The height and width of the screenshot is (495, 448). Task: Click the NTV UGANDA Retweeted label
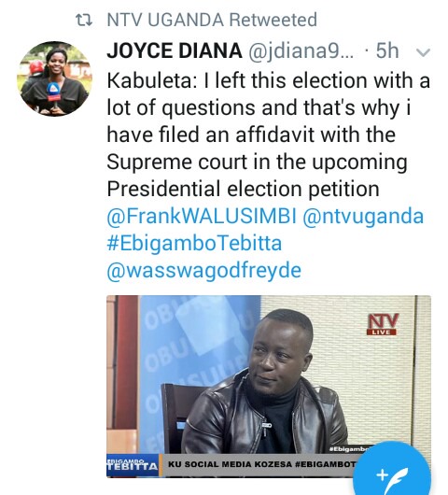(212, 20)
